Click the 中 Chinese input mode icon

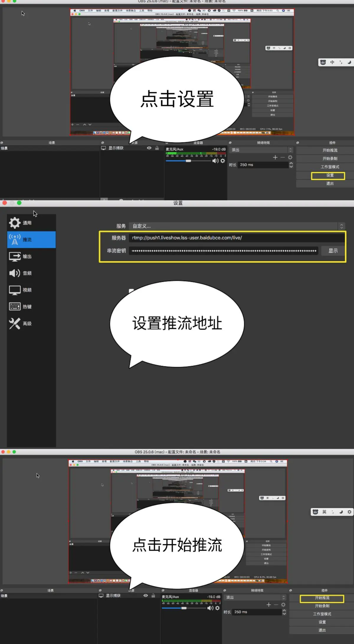pos(332,62)
